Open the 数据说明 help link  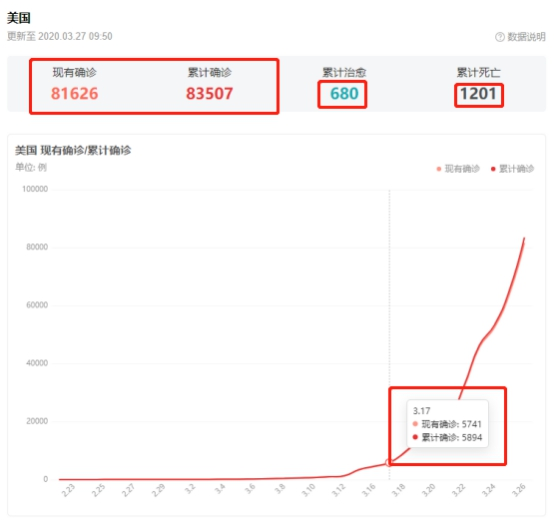520,37
